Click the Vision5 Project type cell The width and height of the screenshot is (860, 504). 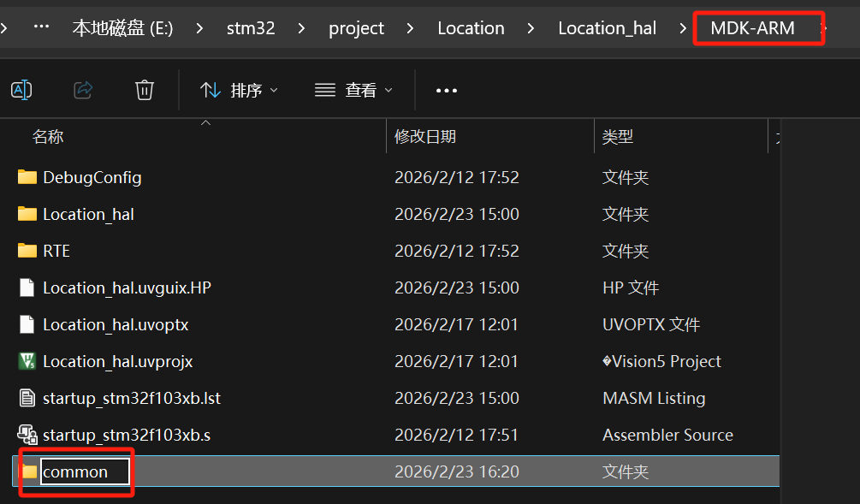pyautogui.click(x=661, y=361)
